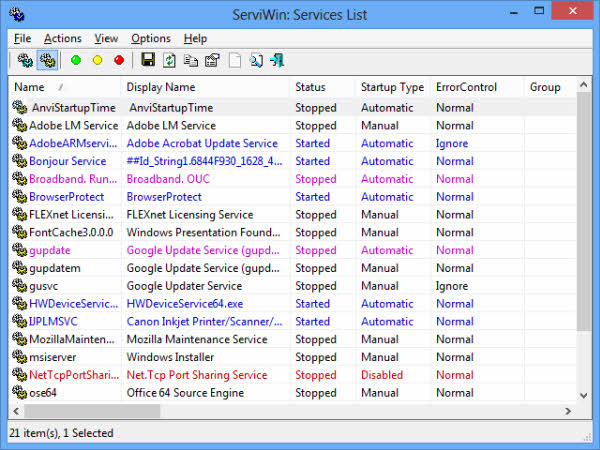The image size is (600, 450).
Task: Click the yellow circle toolbar icon
Action: [x=98, y=61]
